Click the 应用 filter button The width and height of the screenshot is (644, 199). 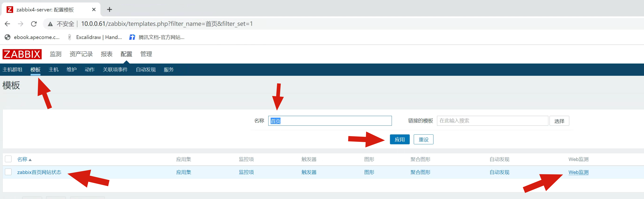tap(400, 139)
